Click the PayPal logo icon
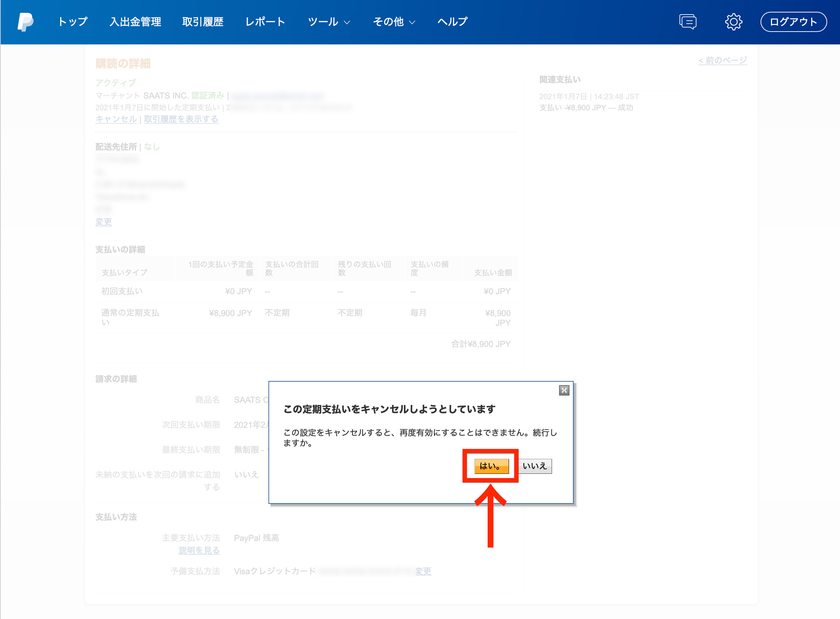This screenshot has height=619, width=840. [x=25, y=22]
